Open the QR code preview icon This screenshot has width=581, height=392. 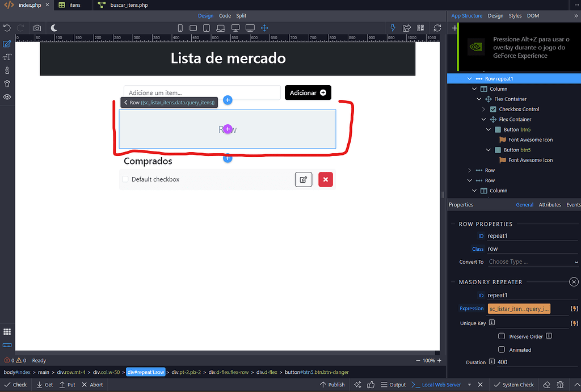[x=421, y=28]
